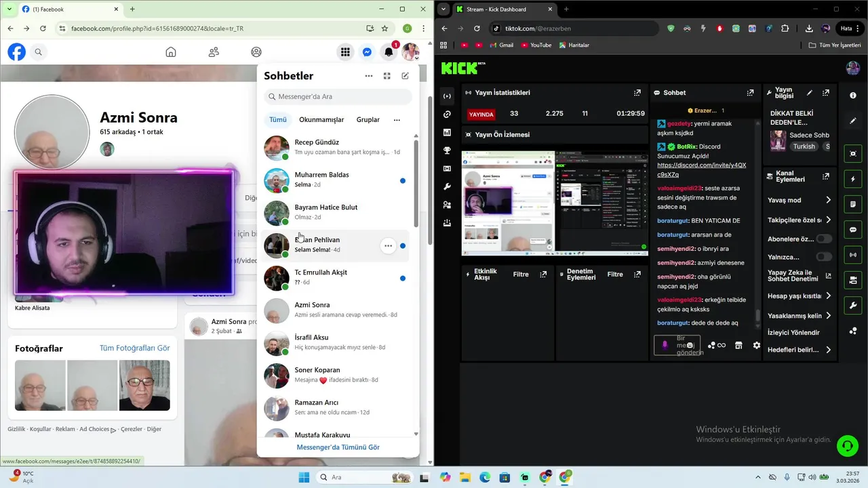Open Microsoft Edge from the taskbar

coord(485,477)
